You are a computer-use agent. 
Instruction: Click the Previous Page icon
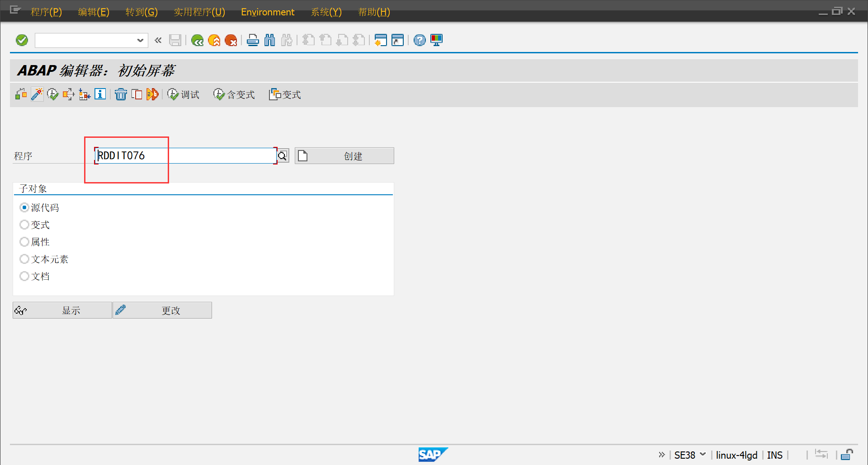(x=325, y=40)
